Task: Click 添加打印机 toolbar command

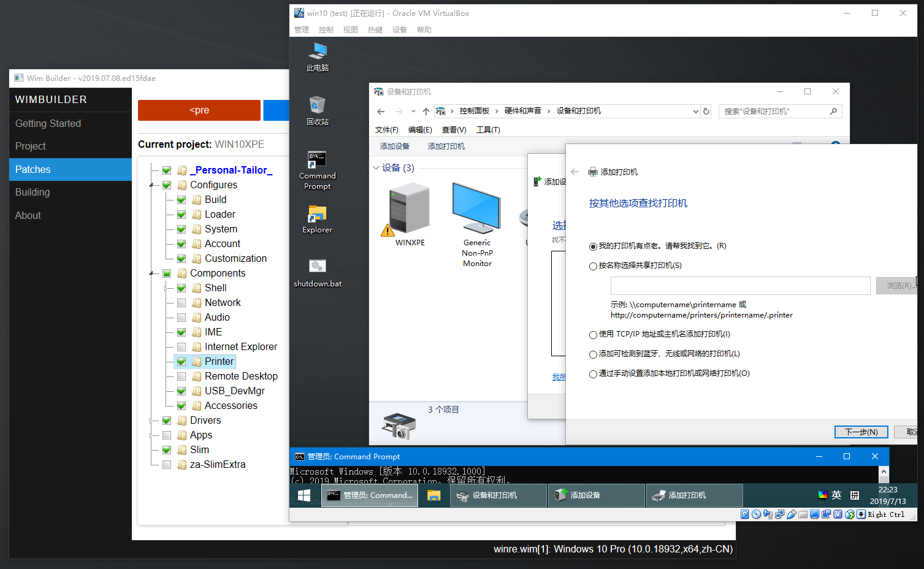Action: [446, 147]
